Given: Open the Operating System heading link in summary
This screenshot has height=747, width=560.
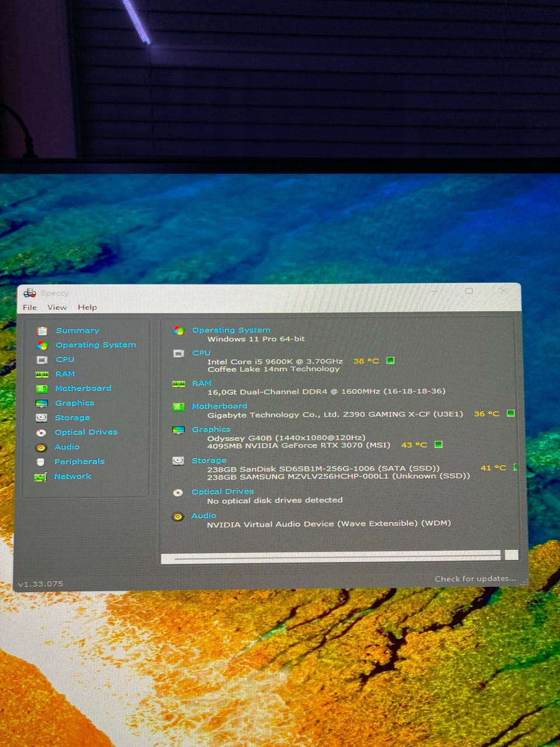Looking at the screenshot, I should [x=231, y=330].
